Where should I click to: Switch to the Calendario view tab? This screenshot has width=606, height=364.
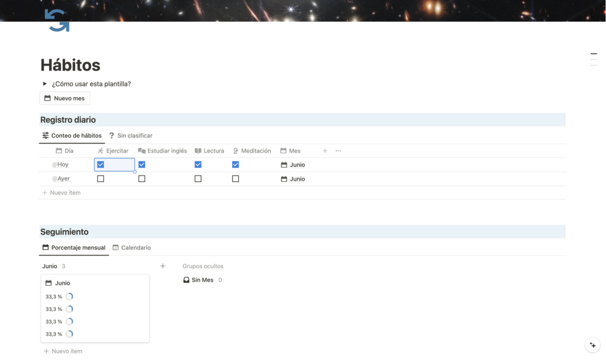tap(131, 248)
